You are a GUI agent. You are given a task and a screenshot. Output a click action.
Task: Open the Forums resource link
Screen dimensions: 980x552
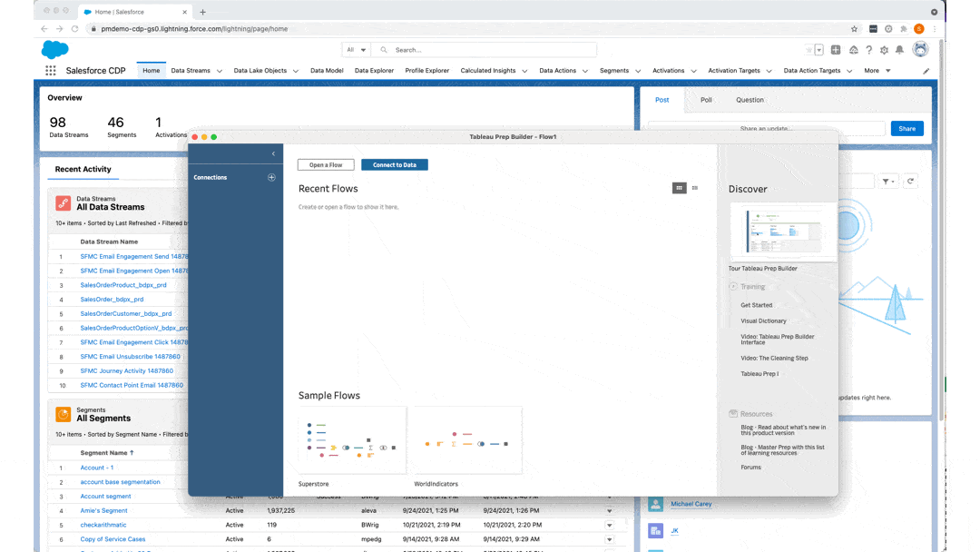[750, 467]
